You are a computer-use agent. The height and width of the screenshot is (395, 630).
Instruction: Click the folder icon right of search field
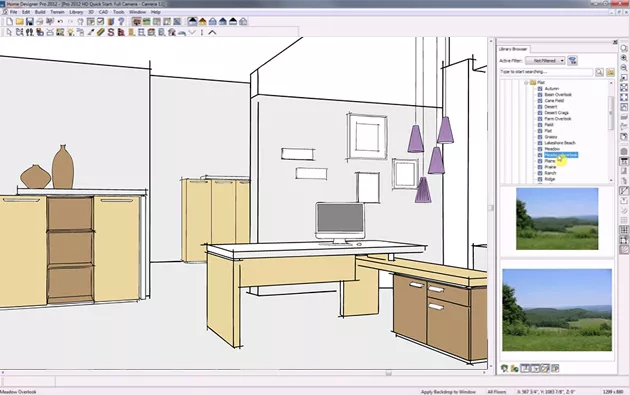[x=610, y=72]
